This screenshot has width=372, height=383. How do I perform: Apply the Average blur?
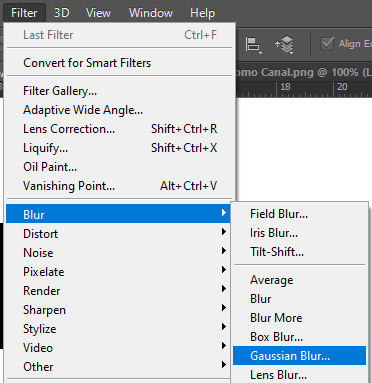pyautogui.click(x=300, y=280)
